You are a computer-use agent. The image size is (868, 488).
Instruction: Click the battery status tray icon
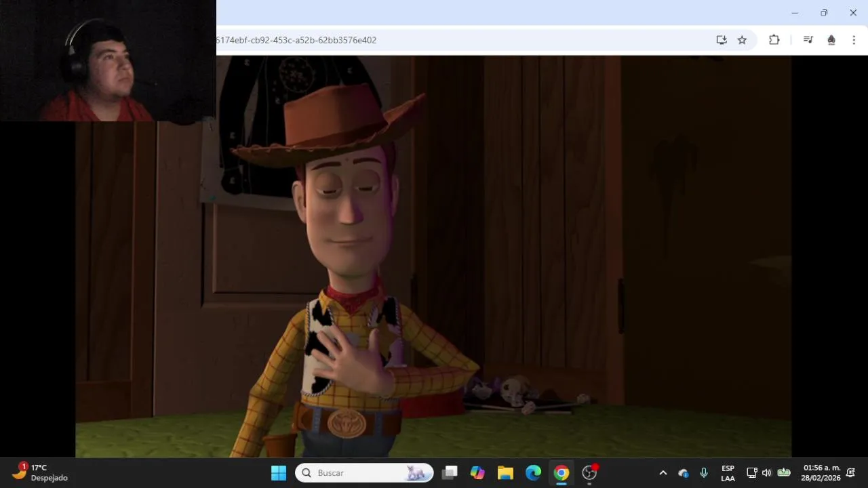784,473
